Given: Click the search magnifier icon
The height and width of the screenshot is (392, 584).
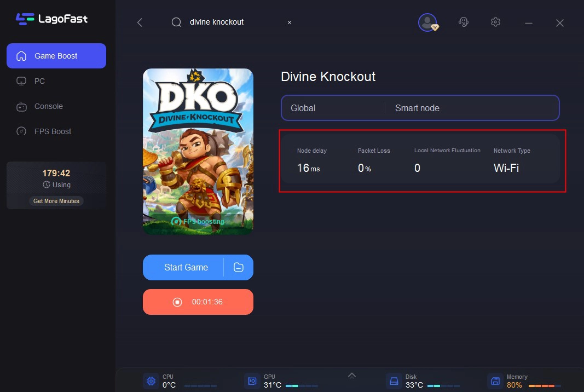Looking at the screenshot, I should 176,22.
